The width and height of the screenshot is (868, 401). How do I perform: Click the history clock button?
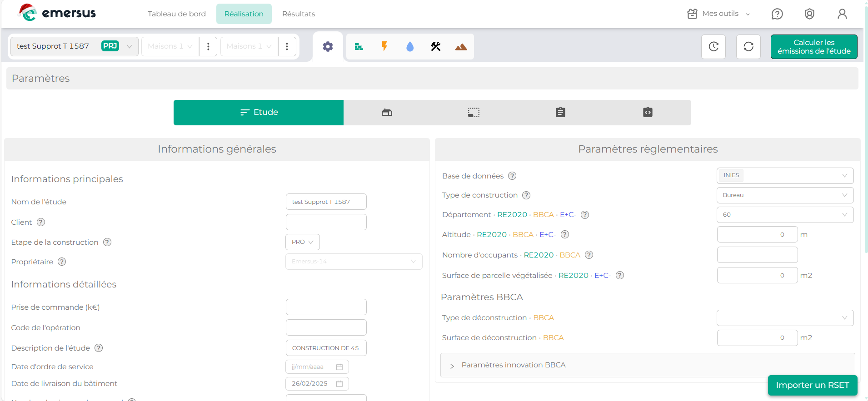[713, 47]
